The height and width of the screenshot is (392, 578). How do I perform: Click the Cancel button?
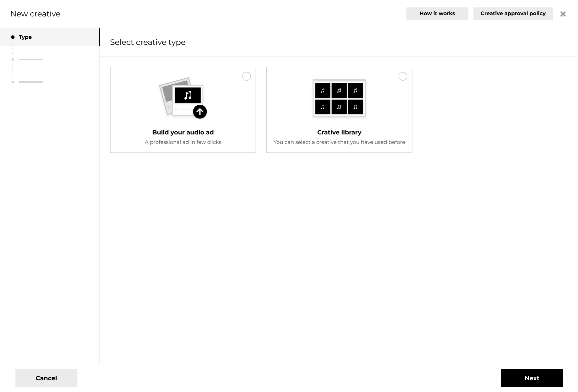46,378
